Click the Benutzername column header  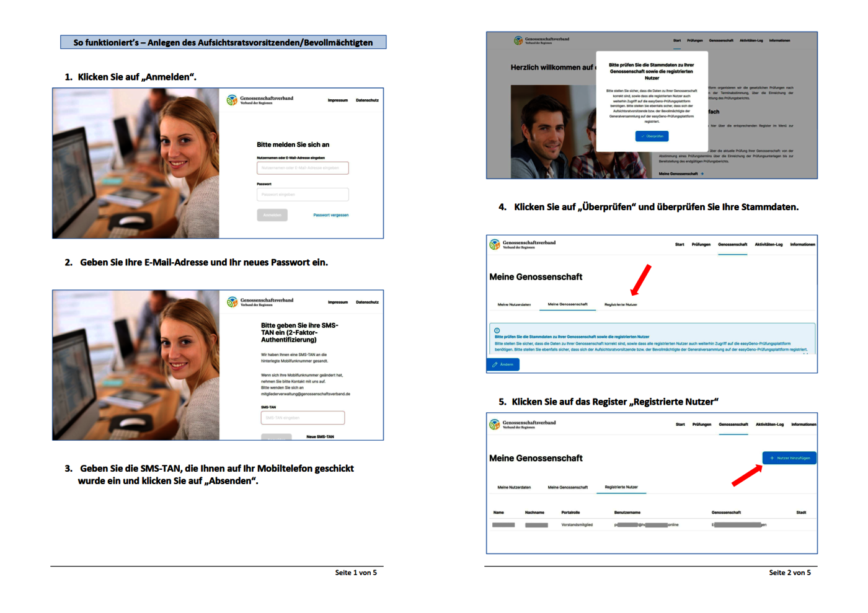click(x=627, y=513)
